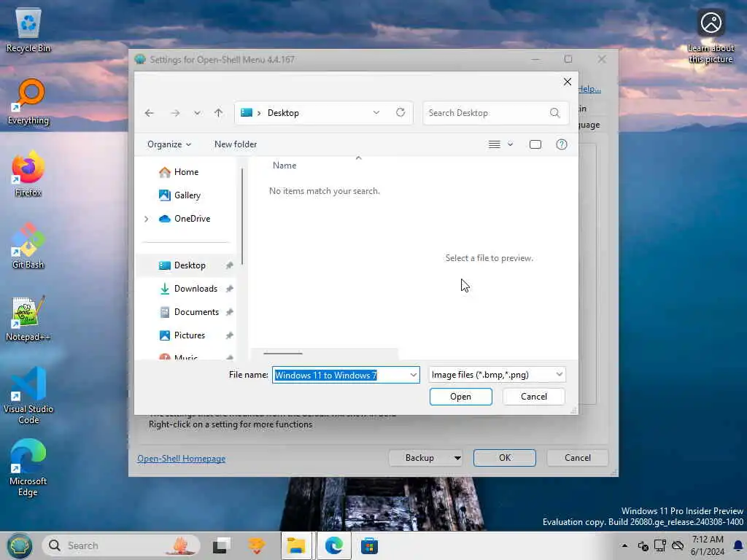Open Desktop in the navigation pane
The width and height of the screenshot is (747, 560).
point(190,265)
